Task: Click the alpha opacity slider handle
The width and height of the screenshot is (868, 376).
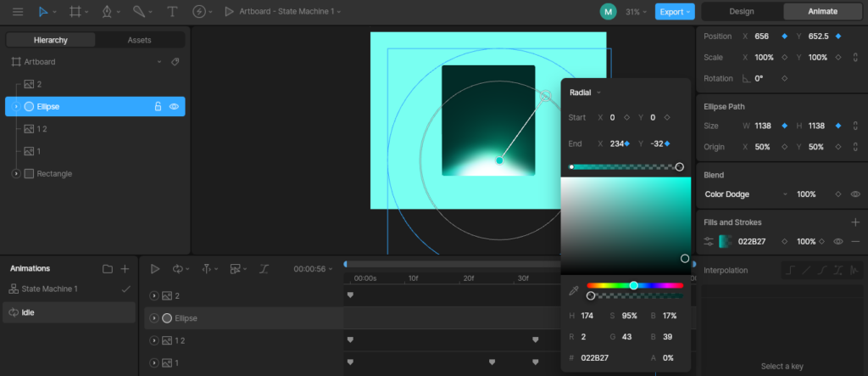Action: [x=591, y=295]
